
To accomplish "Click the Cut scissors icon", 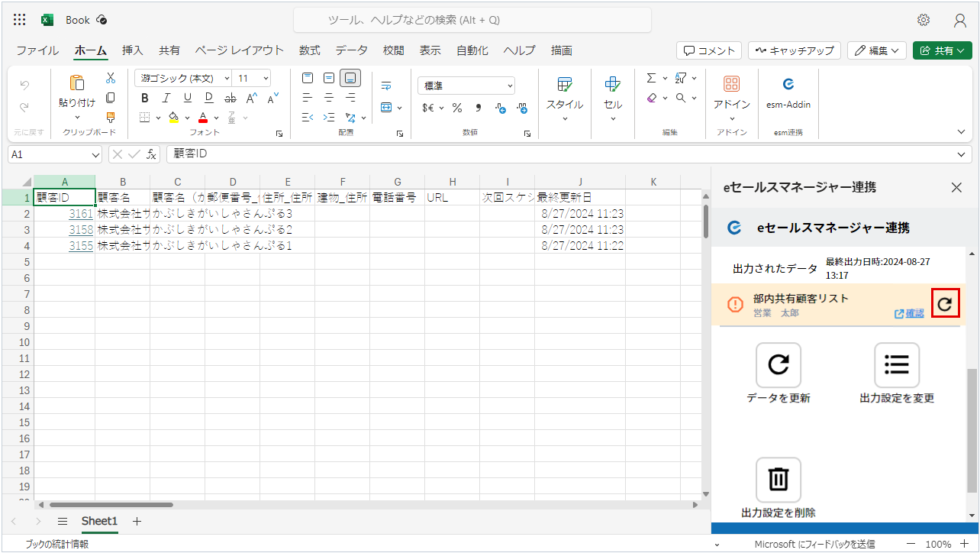I will click(111, 78).
